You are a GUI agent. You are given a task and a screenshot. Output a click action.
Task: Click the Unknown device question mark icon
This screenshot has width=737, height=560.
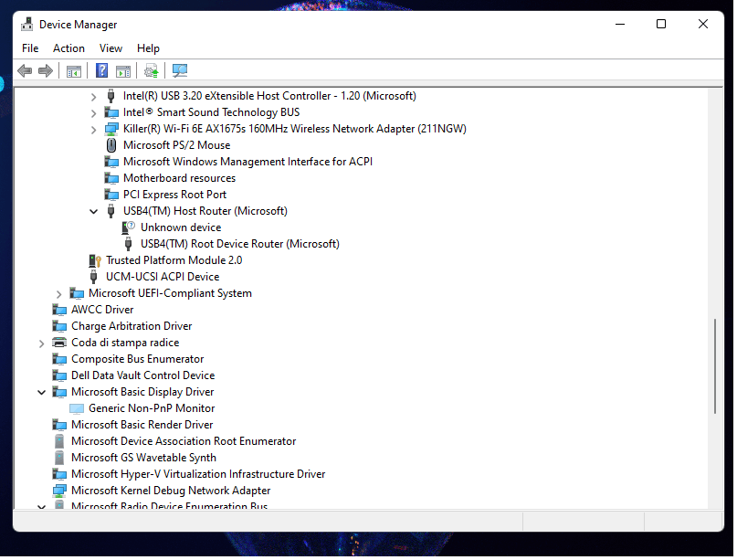pos(129,227)
